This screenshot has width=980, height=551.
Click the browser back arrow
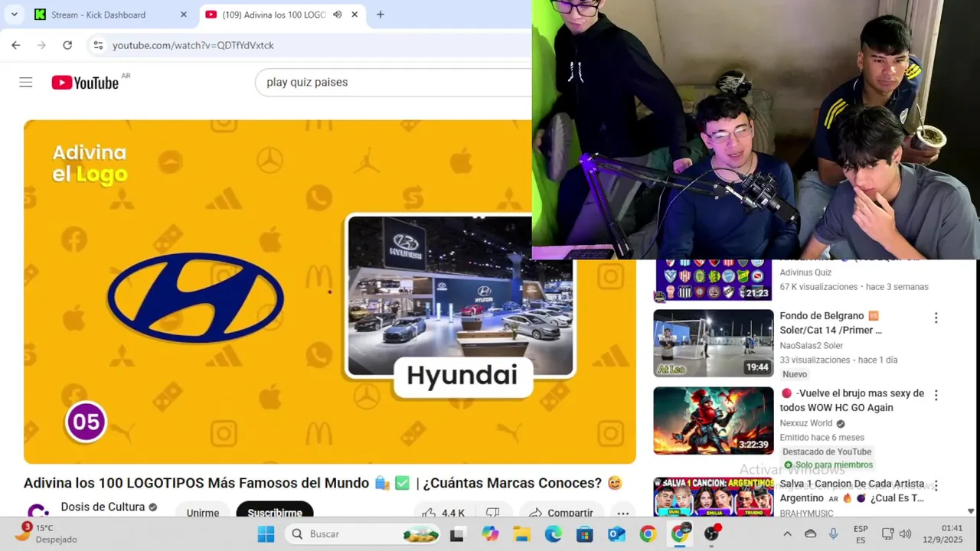[x=15, y=45]
